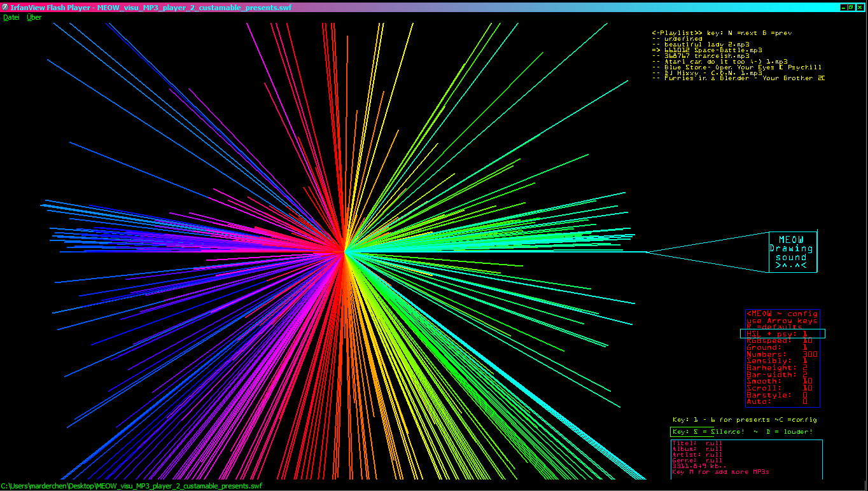
Task: Select '661012 Space-Battle.mp3' playlist entry
Action: (707, 50)
